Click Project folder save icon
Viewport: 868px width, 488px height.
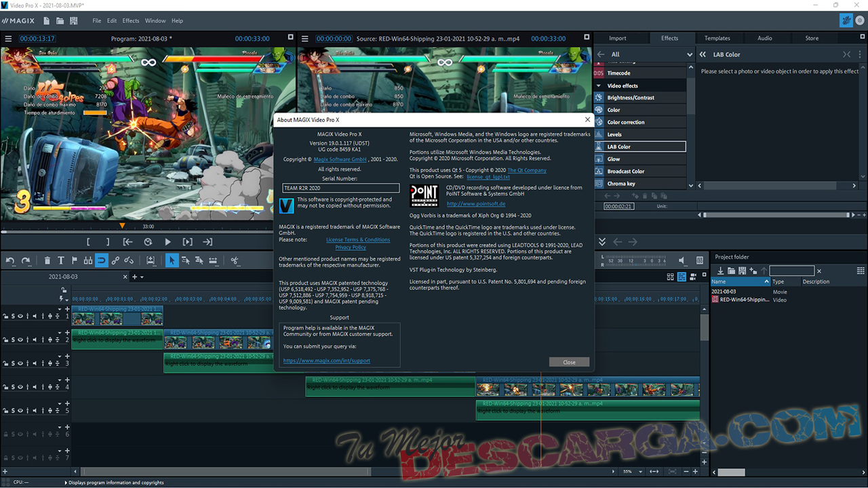(x=743, y=271)
